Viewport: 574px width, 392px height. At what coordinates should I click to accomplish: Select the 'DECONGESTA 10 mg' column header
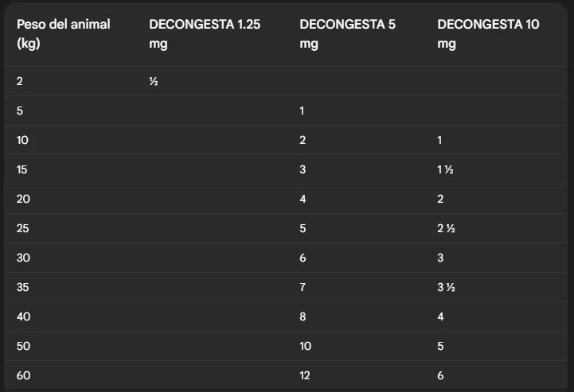point(488,33)
